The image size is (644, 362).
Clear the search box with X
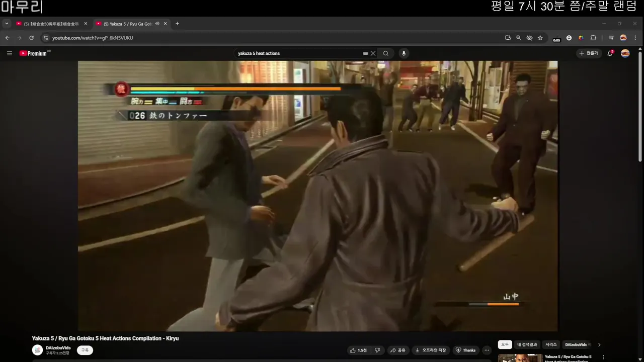pyautogui.click(x=373, y=53)
